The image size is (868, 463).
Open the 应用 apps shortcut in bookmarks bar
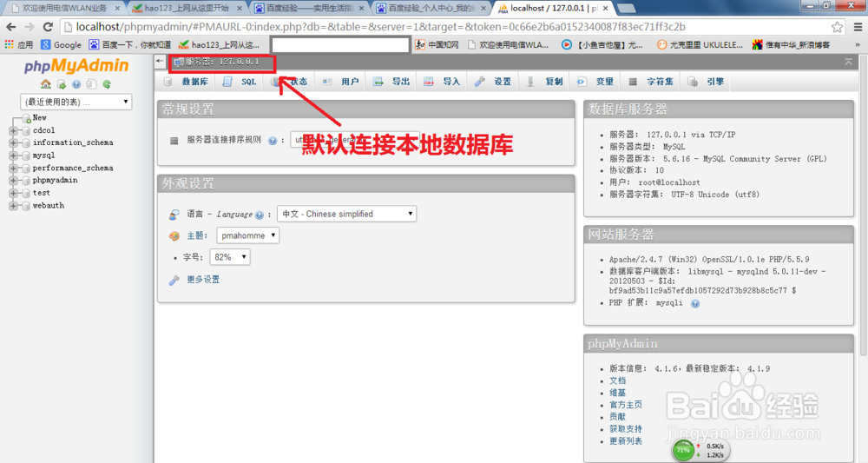tap(19, 45)
